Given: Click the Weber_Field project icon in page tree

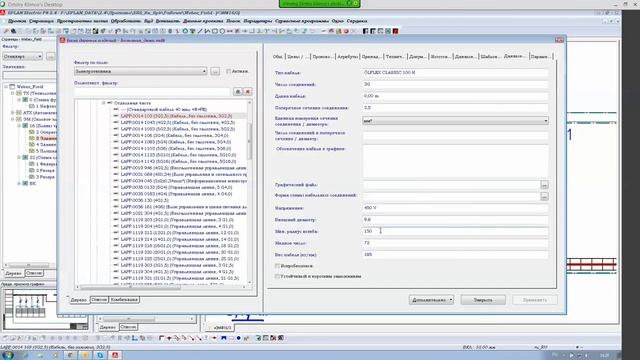Looking at the screenshot, I should [12, 87].
